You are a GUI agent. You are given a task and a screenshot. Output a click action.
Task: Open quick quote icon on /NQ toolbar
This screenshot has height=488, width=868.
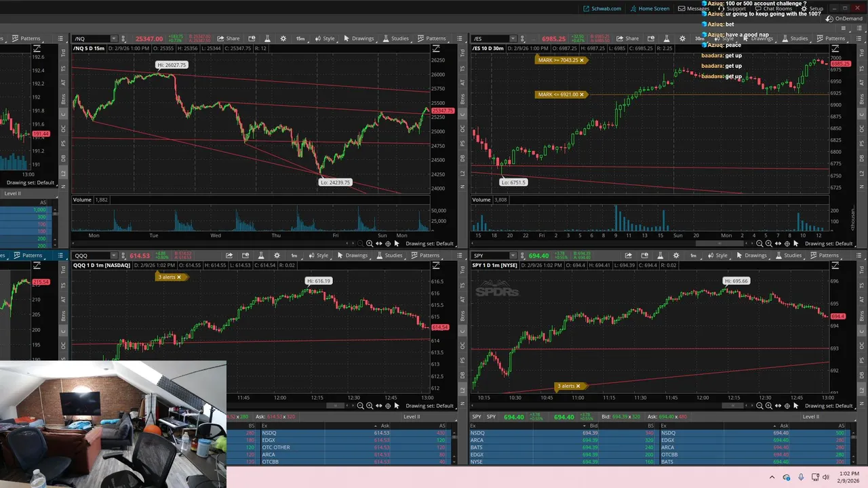click(x=252, y=39)
